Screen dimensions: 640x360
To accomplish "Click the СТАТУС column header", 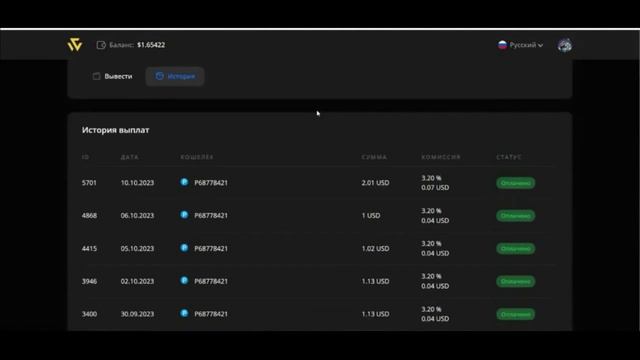I will coord(509,157).
